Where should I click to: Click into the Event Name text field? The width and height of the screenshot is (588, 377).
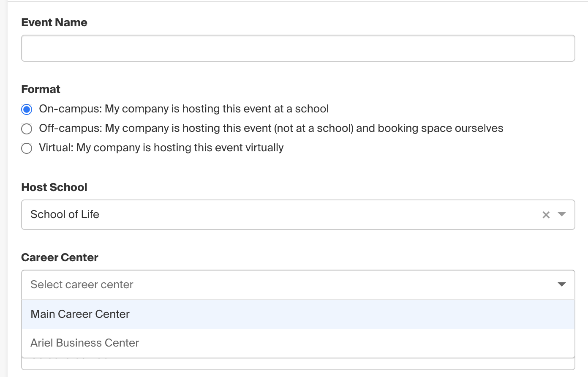pyautogui.click(x=298, y=48)
